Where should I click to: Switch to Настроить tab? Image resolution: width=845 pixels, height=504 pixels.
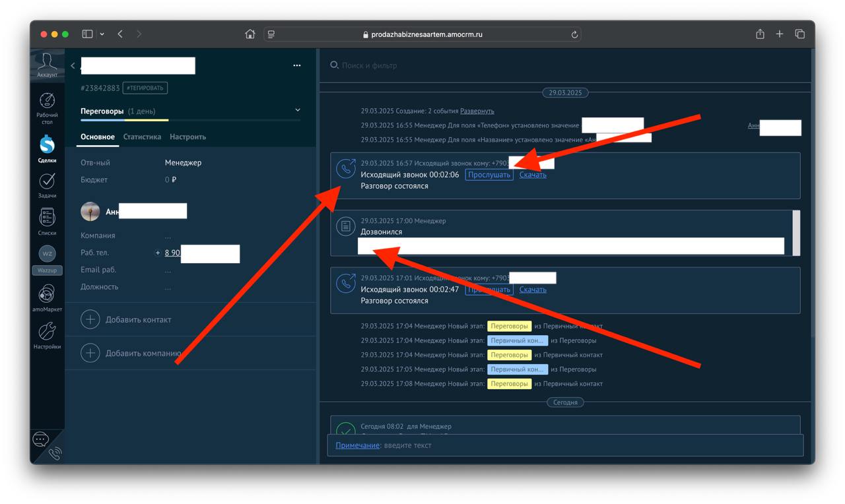pyautogui.click(x=187, y=137)
